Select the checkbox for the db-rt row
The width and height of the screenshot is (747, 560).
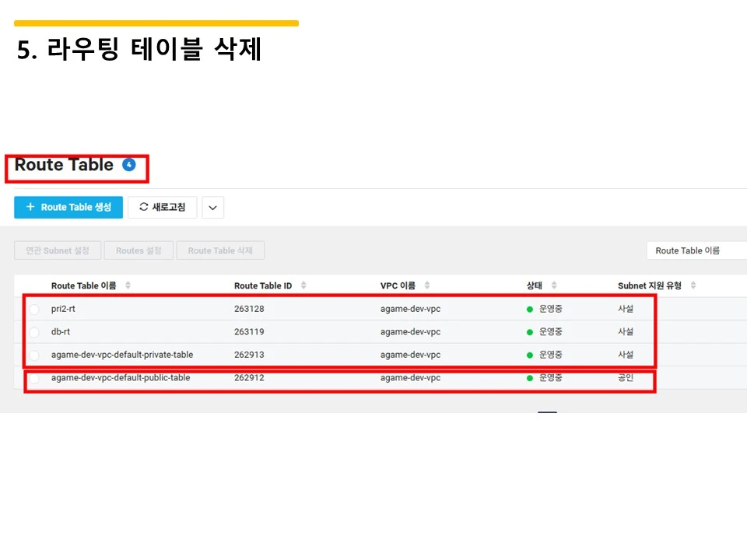(33, 332)
